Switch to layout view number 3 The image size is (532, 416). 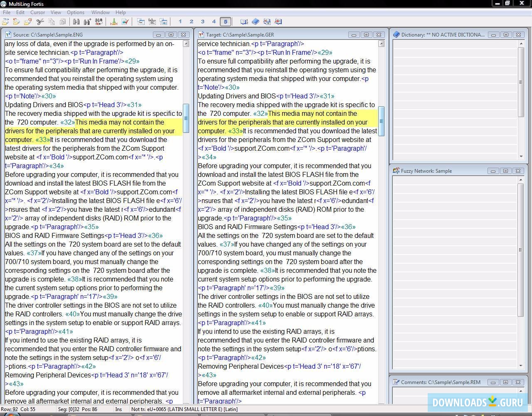[x=203, y=22]
